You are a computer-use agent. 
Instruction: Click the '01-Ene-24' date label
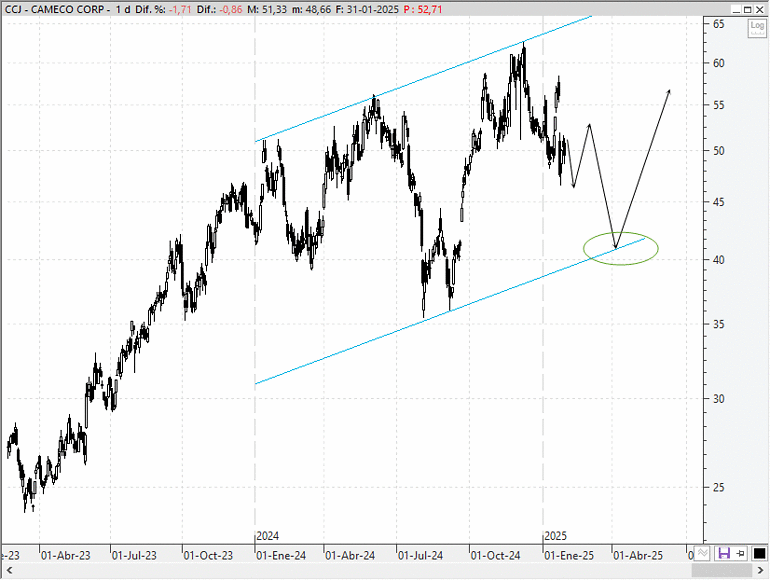(x=281, y=556)
